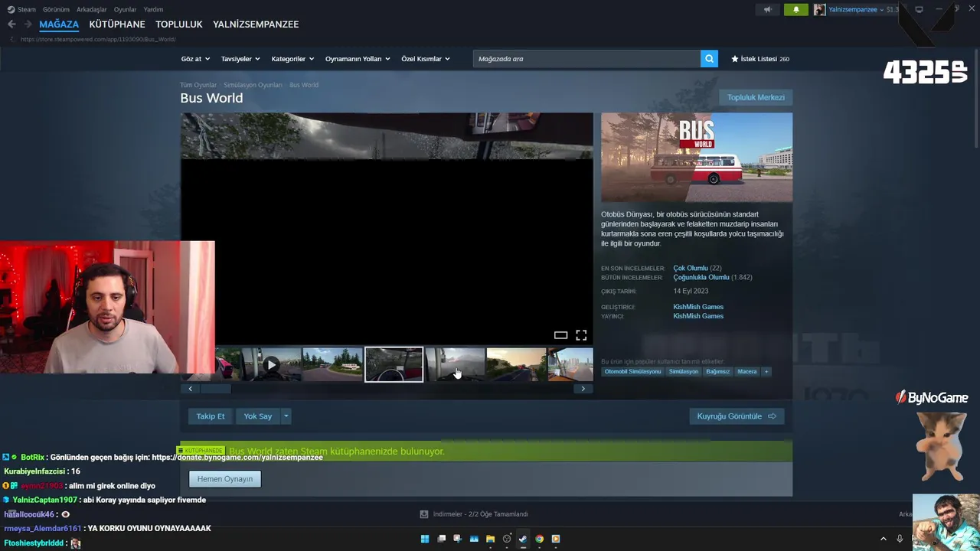
Task: Select the Macera tag
Action: 747,372
